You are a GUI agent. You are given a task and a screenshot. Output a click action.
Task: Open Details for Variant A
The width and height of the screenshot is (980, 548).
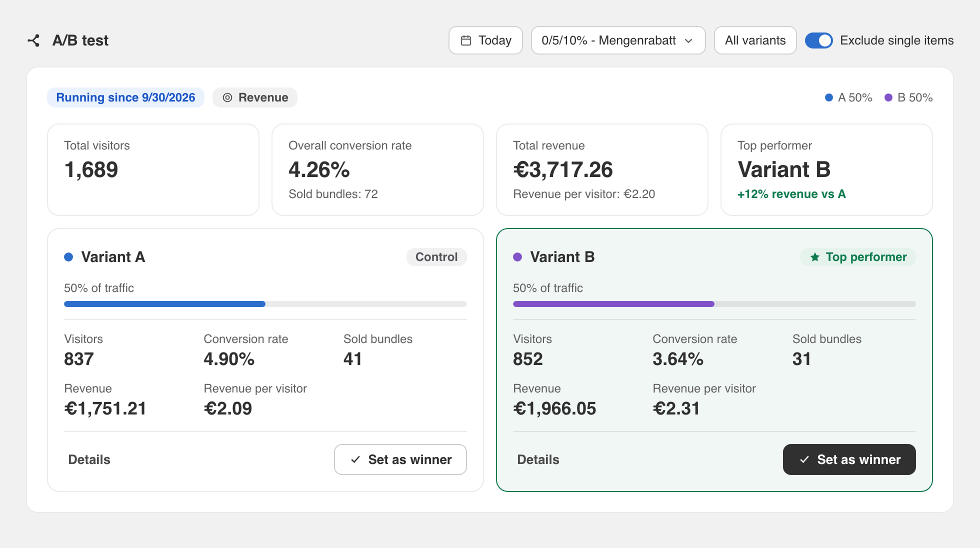pyautogui.click(x=89, y=459)
